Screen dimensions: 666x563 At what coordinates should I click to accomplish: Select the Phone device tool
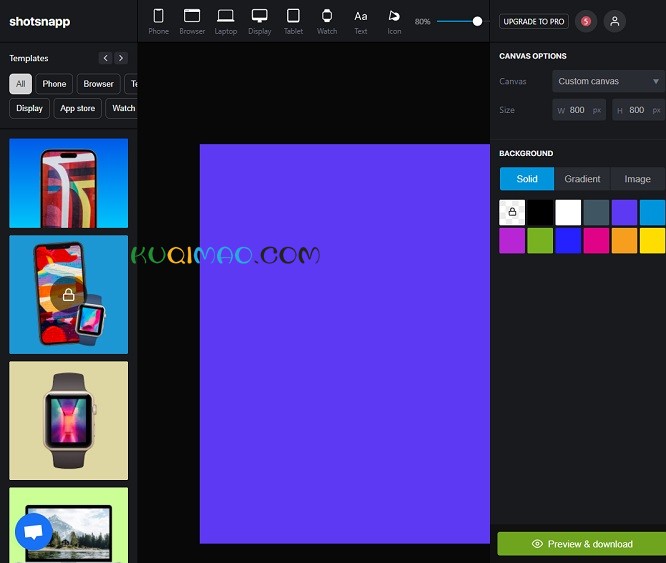pyautogui.click(x=158, y=22)
